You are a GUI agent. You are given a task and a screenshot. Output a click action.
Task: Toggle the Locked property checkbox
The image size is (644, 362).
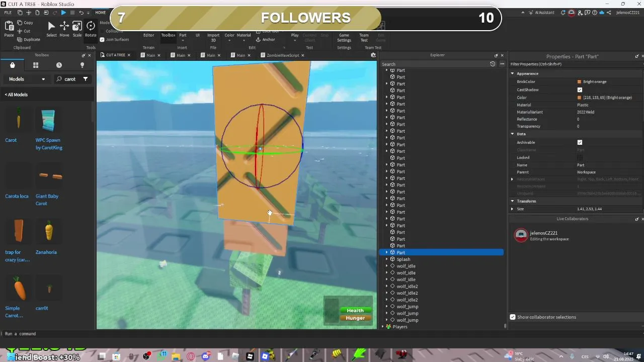pos(580,158)
